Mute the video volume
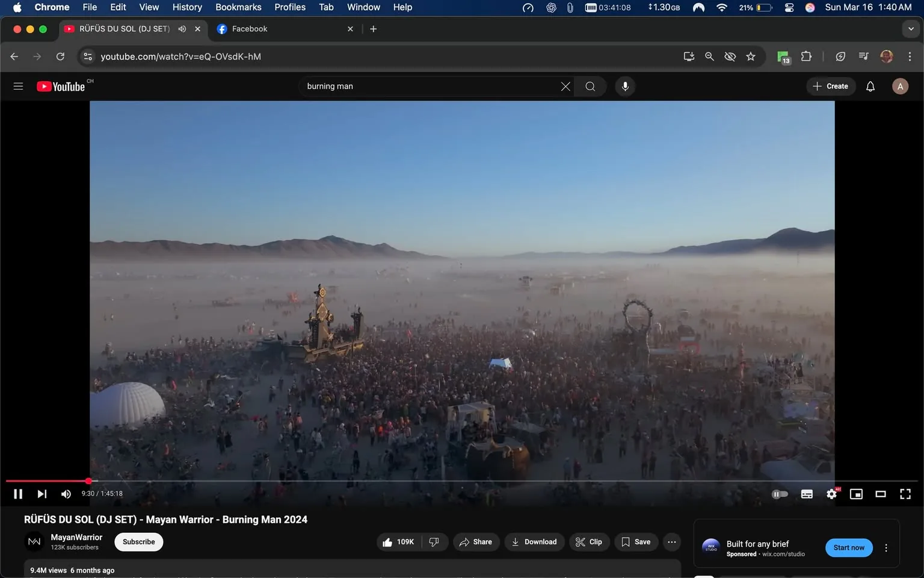The image size is (924, 578). click(66, 494)
